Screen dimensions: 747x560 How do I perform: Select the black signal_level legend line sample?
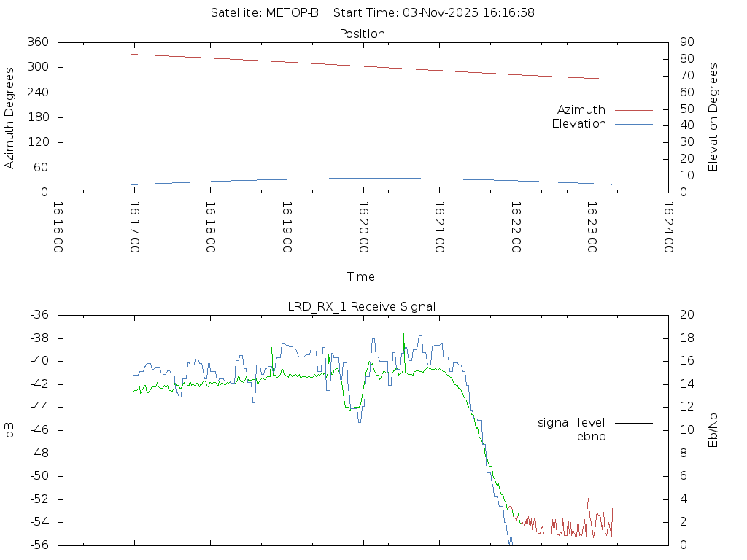point(633,423)
